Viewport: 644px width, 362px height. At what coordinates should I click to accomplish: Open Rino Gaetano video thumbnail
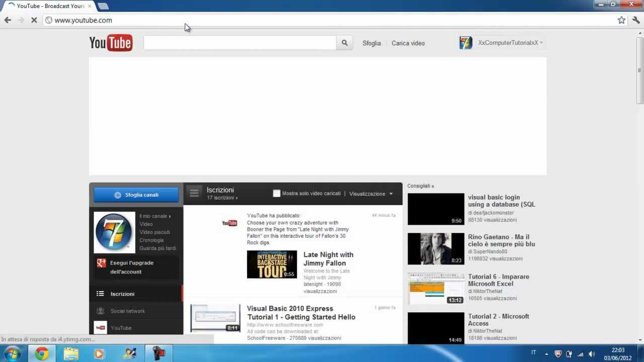pos(436,249)
